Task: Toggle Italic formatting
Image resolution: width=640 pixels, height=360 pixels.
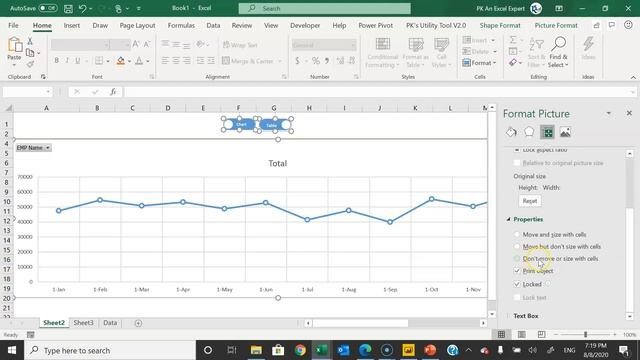Action: click(67, 61)
